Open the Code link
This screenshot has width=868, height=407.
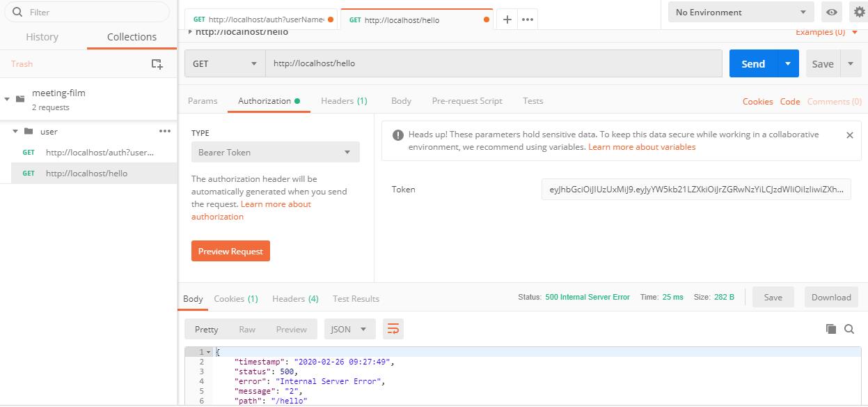pos(790,102)
